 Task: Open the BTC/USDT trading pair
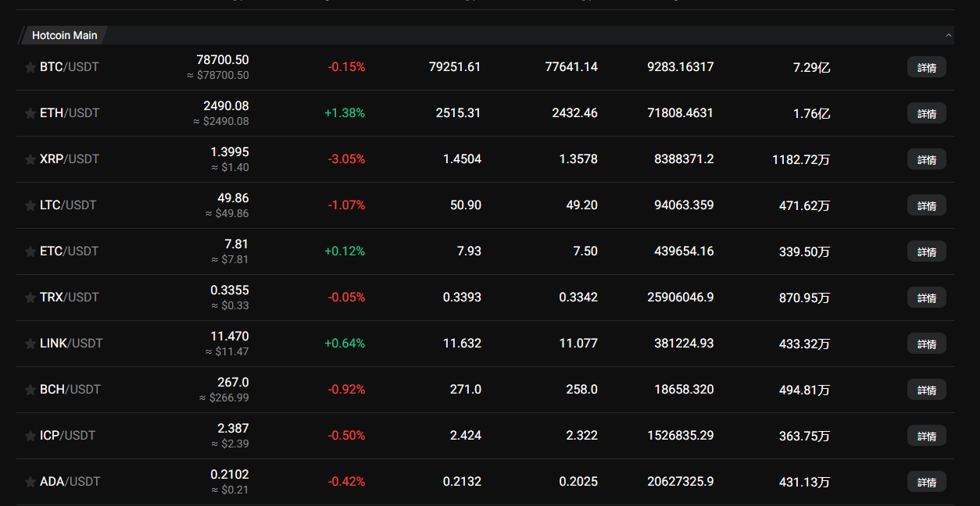pos(70,67)
